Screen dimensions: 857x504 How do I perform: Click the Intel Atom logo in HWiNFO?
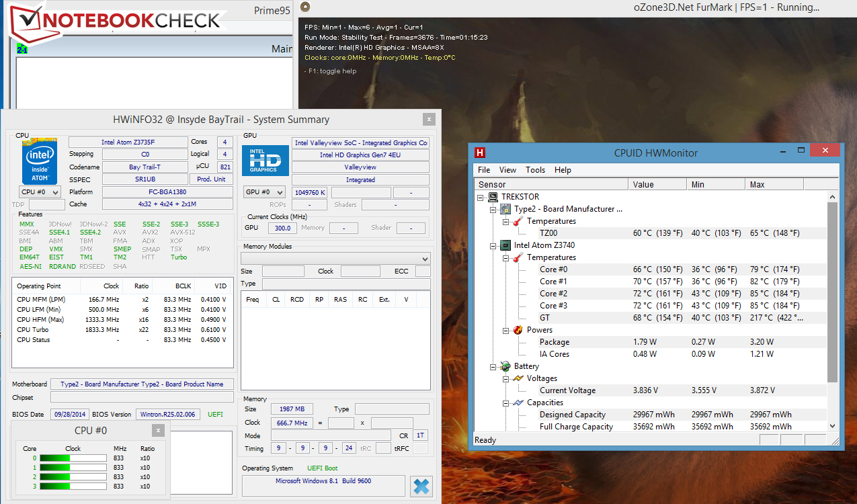click(x=40, y=161)
